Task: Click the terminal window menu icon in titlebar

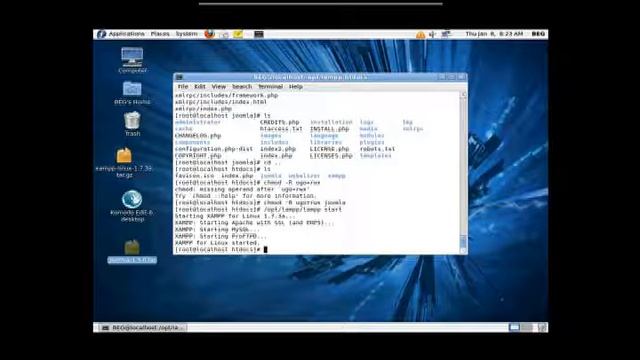Action: pyautogui.click(x=179, y=77)
